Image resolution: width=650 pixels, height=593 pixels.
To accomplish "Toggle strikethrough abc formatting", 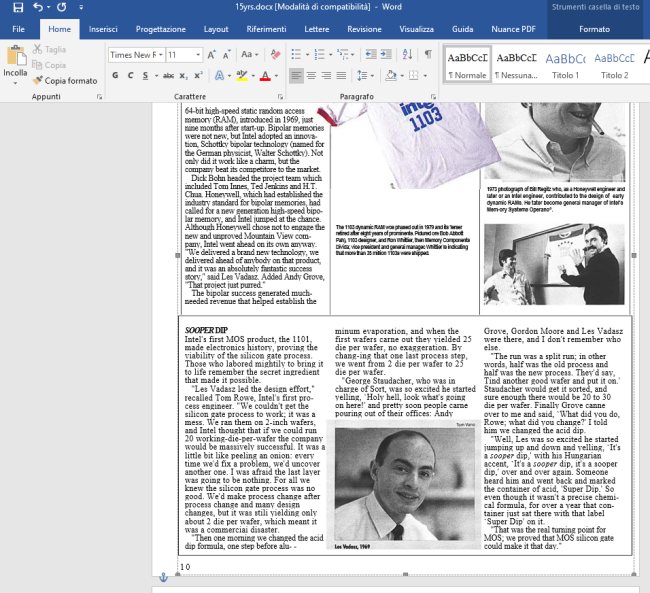I will 168,75.
